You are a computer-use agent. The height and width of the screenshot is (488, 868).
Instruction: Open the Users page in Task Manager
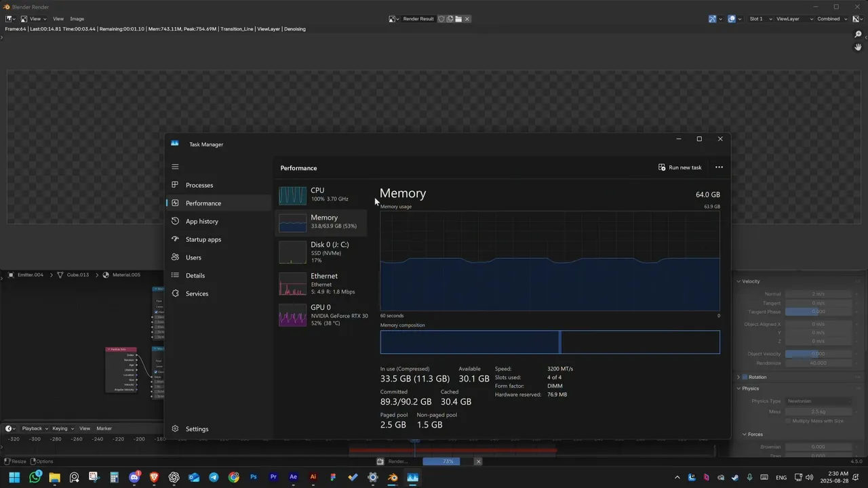click(x=218, y=258)
